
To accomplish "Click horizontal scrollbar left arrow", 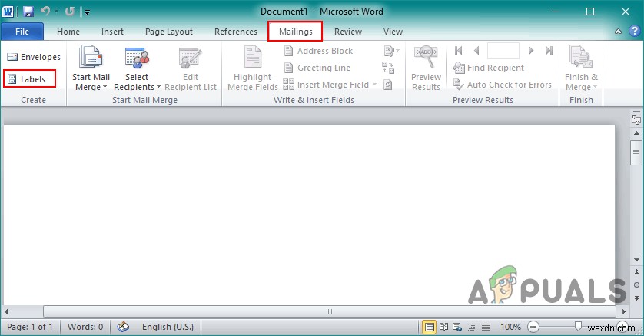I will 6,311.
